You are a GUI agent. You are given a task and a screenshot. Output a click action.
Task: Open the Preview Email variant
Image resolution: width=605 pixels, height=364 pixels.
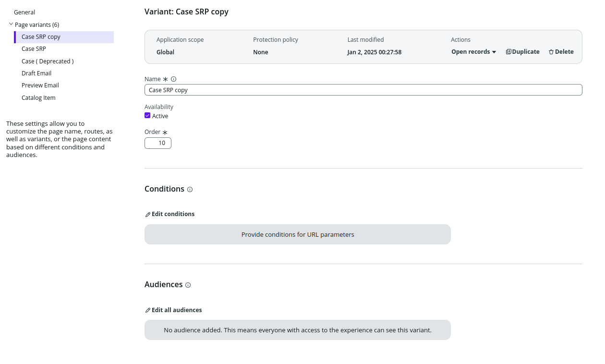click(40, 85)
